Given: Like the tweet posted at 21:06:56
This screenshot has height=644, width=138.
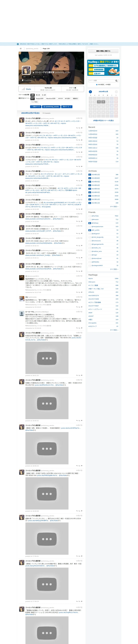Looking at the screenshot, I should coord(82,128).
